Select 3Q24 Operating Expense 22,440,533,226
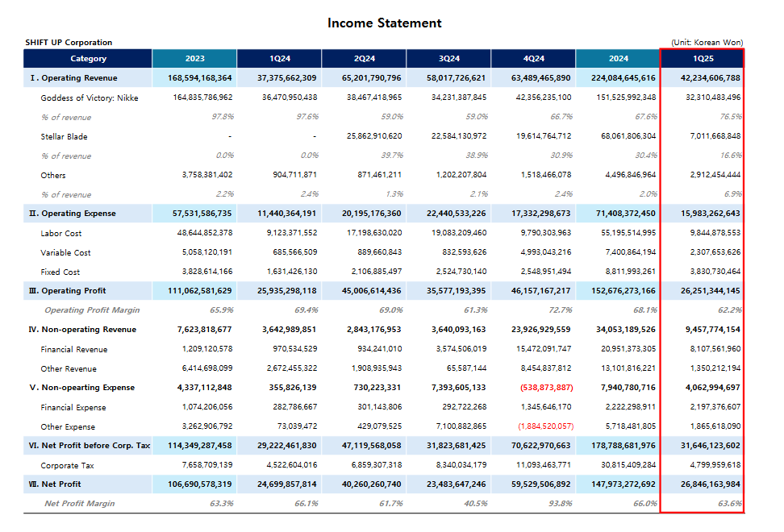The height and width of the screenshot is (532, 784). (x=456, y=214)
